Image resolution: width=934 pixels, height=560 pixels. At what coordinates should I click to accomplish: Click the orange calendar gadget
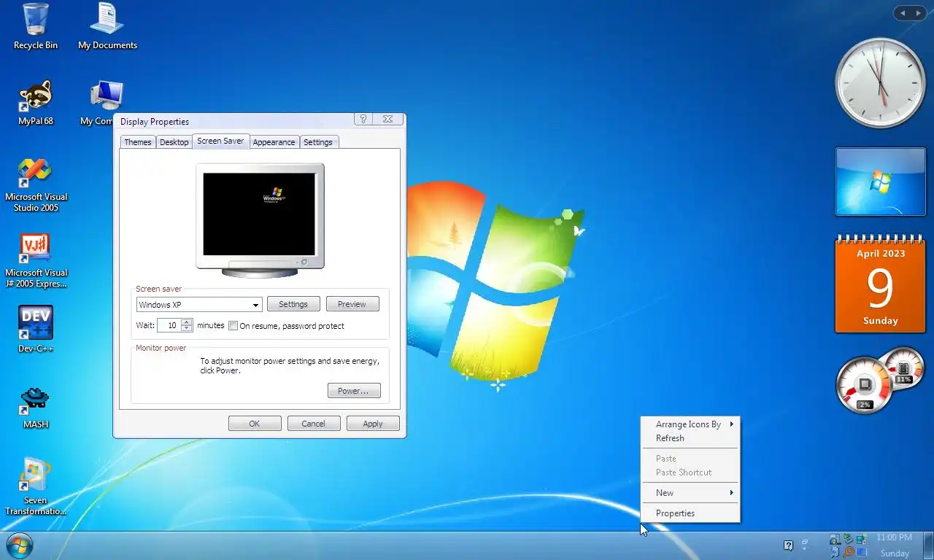(880, 284)
